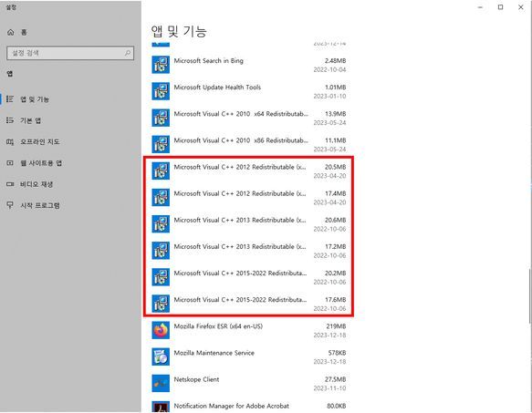Select the Microsoft Search in Bing entry

(x=249, y=65)
